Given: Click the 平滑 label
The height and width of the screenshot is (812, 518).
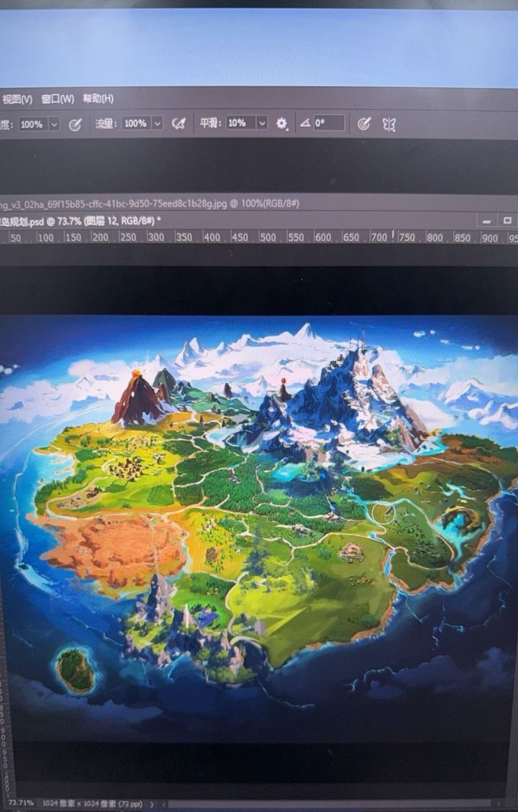Looking at the screenshot, I should point(209,123).
